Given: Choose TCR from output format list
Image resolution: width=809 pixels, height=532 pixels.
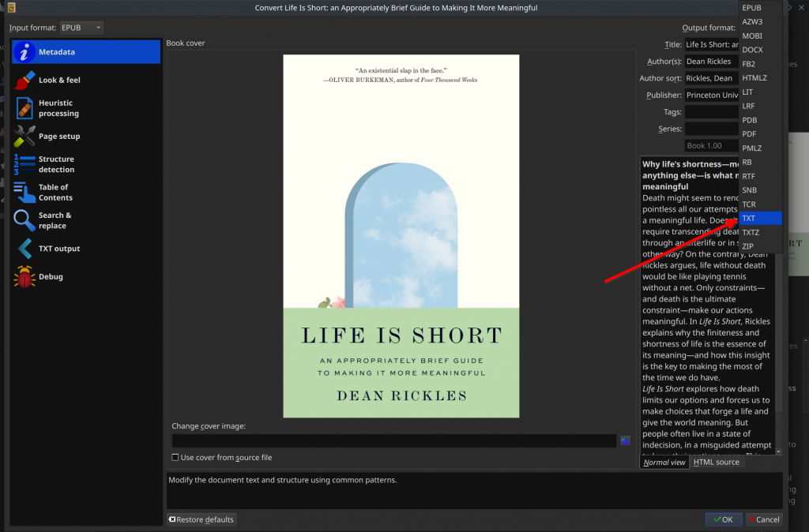Looking at the screenshot, I should click(x=760, y=204).
